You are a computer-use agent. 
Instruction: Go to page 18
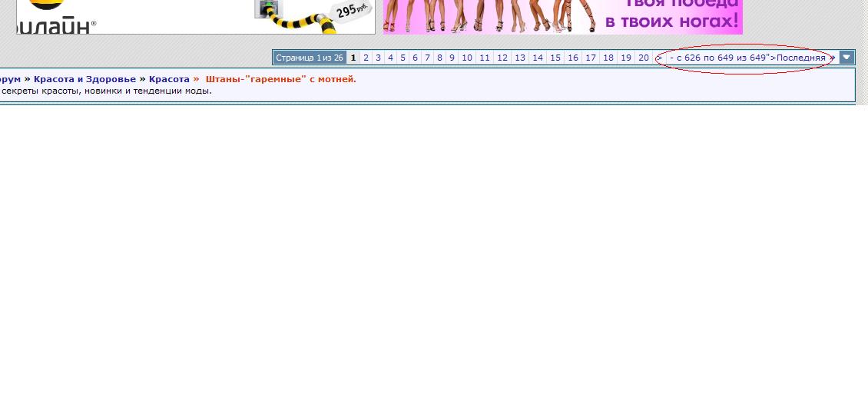coord(608,58)
